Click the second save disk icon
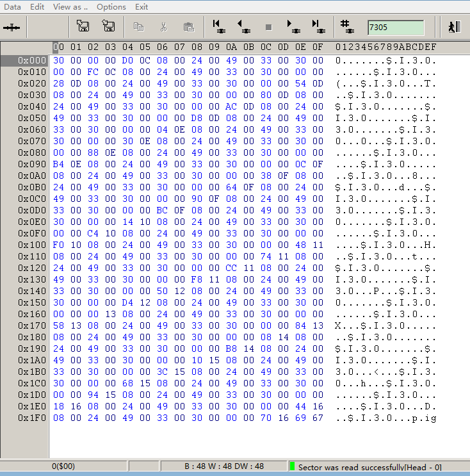 pos(108,26)
